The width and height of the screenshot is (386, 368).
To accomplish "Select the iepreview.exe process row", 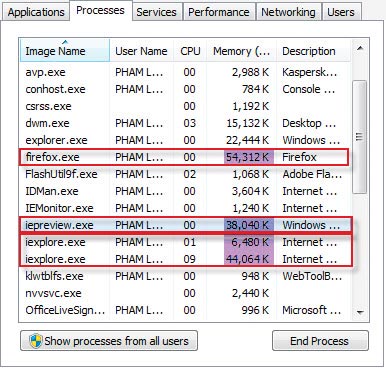I will point(185,225).
